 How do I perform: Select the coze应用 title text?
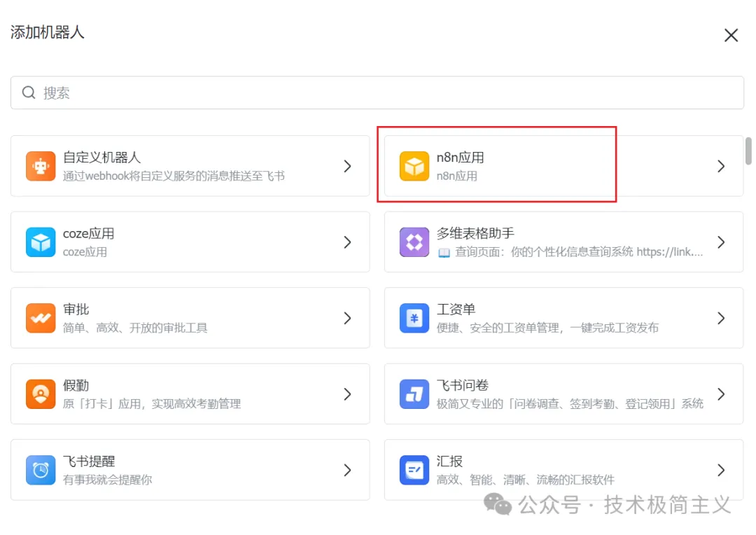89,233
